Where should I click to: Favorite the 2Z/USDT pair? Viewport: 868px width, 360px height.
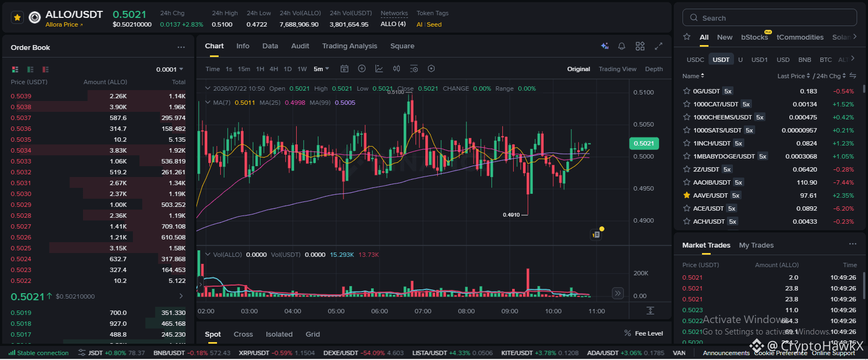[x=687, y=169]
